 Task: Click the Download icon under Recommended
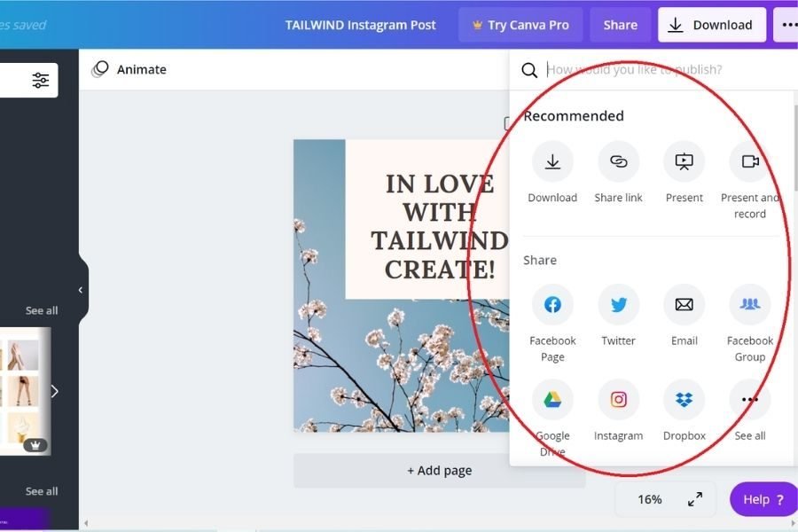pyautogui.click(x=552, y=162)
